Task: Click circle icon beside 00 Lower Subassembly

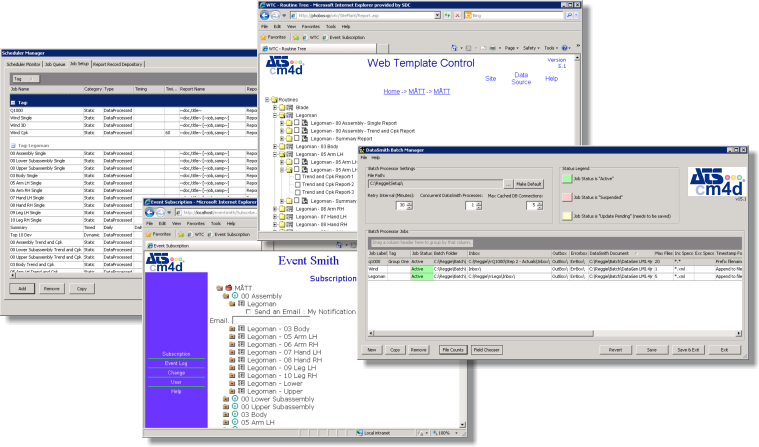Action: pos(235,399)
